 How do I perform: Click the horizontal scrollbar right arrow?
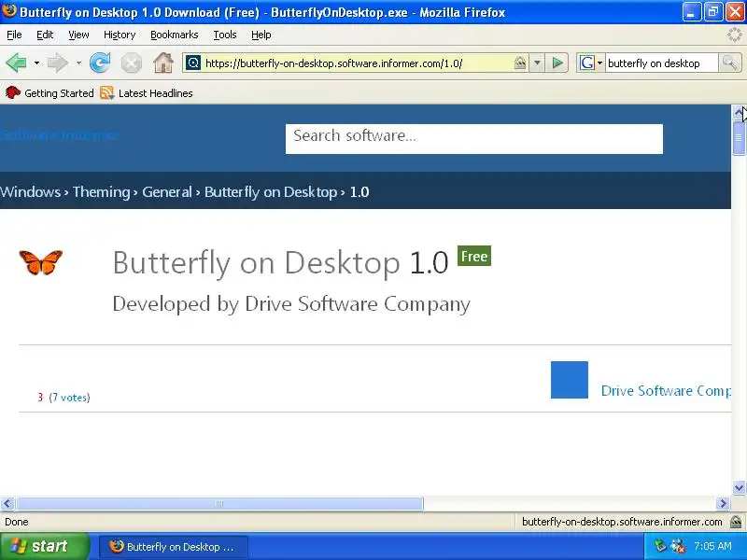click(723, 503)
